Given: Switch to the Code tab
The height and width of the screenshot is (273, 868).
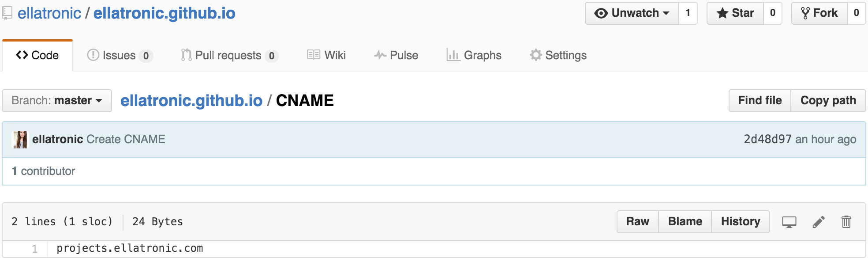Looking at the screenshot, I should [37, 55].
